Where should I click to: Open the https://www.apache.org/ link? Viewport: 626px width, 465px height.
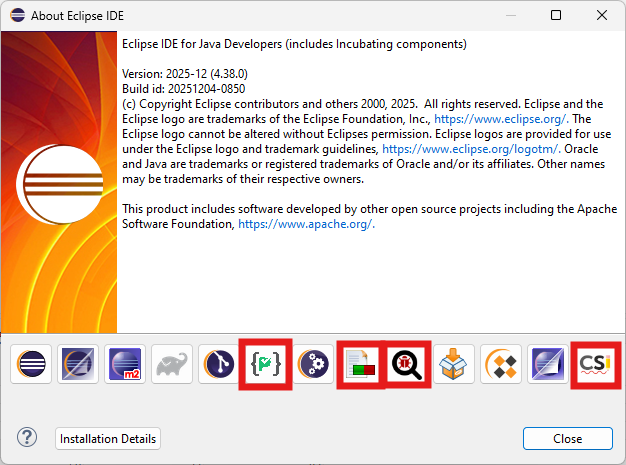[x=306, y=224]
